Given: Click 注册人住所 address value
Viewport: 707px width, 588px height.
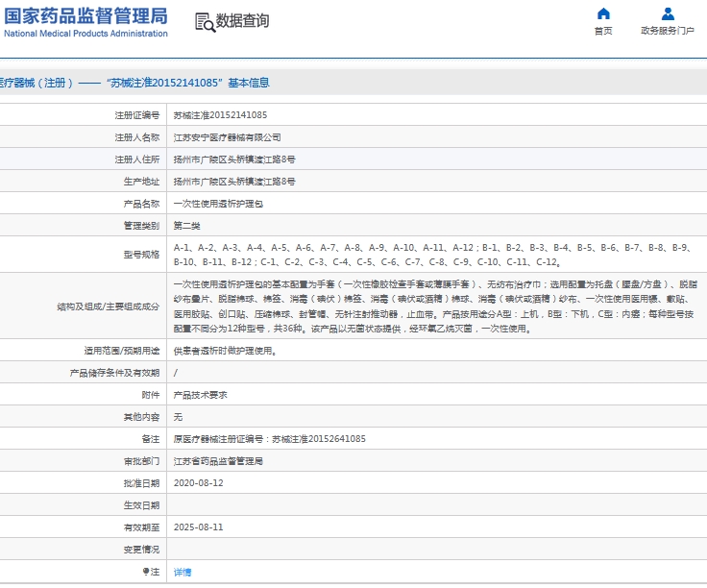Looking at the screenshot, I should (234, 159).
